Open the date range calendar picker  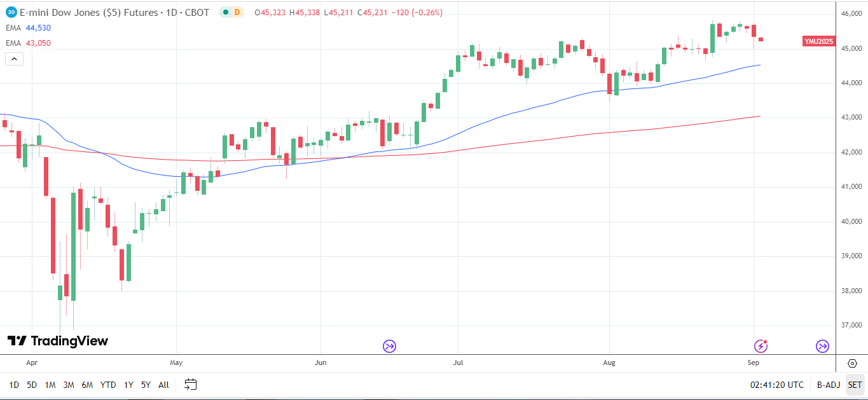coord(191,385)
